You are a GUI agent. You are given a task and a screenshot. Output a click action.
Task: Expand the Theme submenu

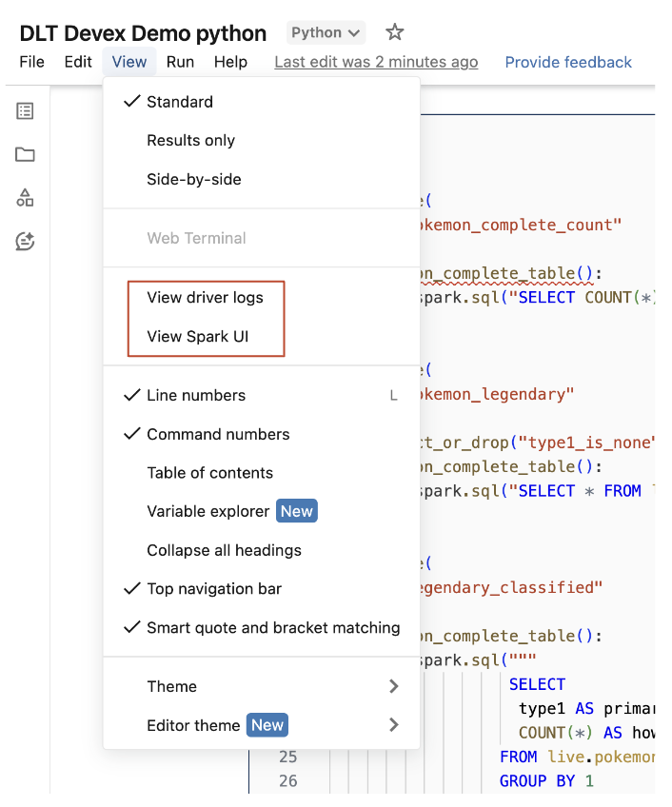172,686
